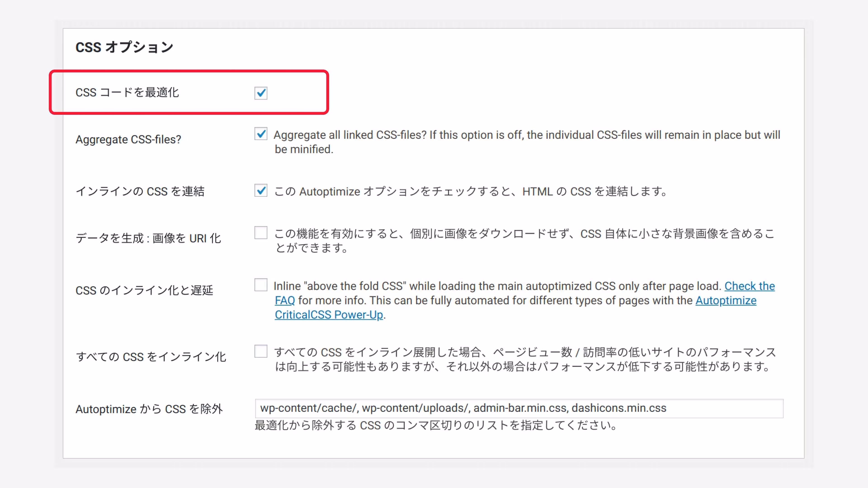The width and height of the screenshot is (868, 488).
Task: Follow the Autoptimize CriticalCSS Power-Up link
Action: coord(329,314)
